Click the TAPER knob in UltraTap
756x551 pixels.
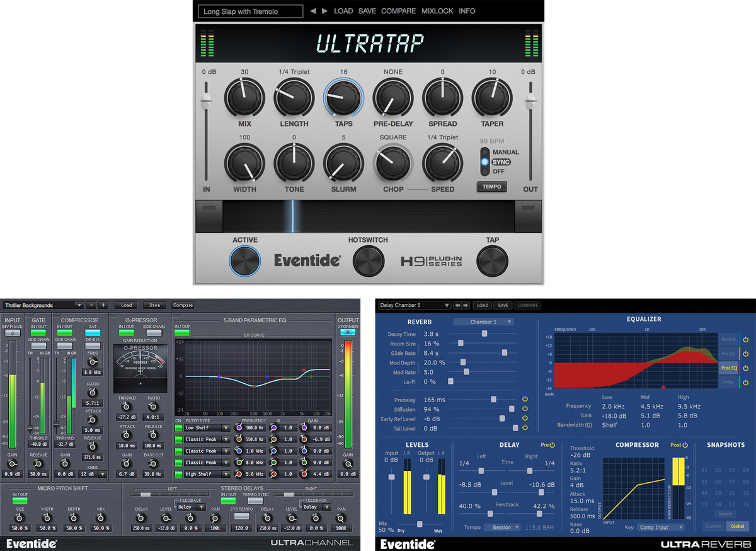pyautogui.click(x=492, y=98)
